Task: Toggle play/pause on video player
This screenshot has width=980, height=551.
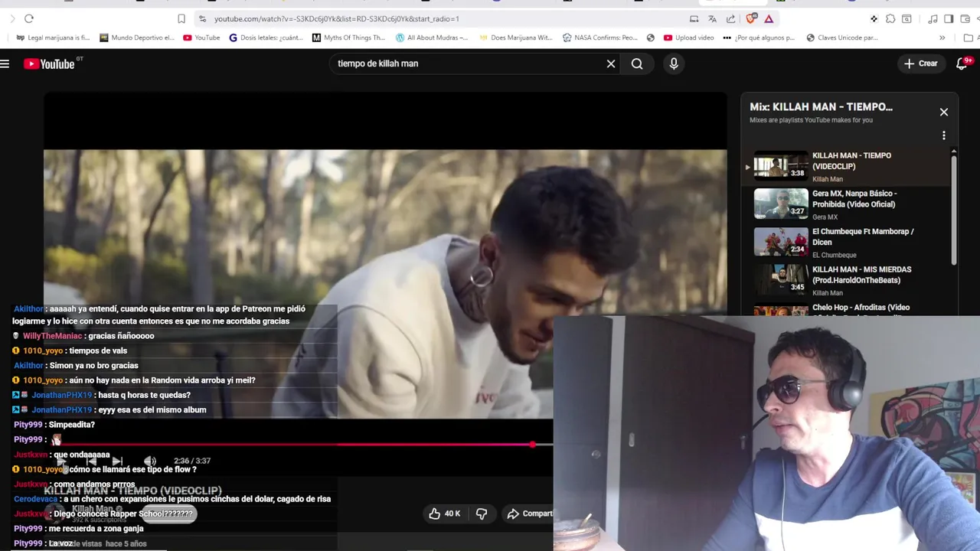Action: (63, 461)
